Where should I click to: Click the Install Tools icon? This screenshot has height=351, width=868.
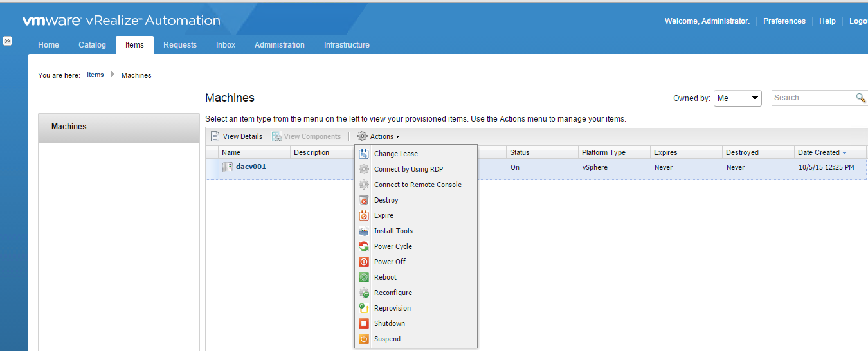(364, 231)
